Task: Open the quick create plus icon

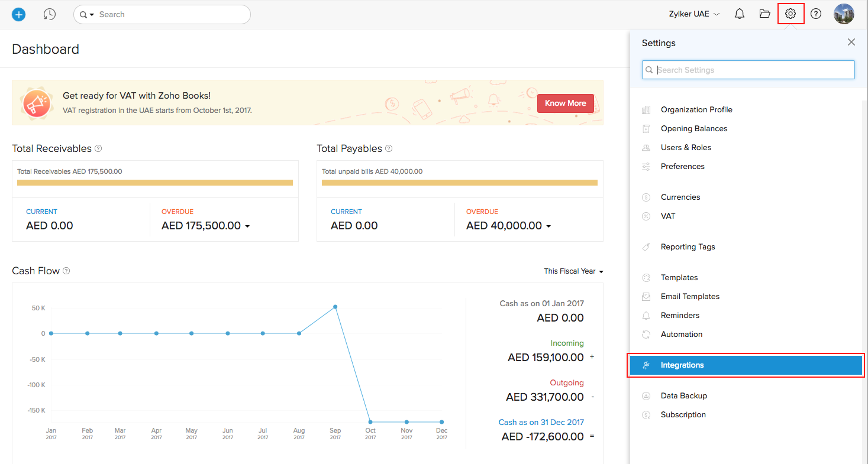Action: [x=18, y=14]
